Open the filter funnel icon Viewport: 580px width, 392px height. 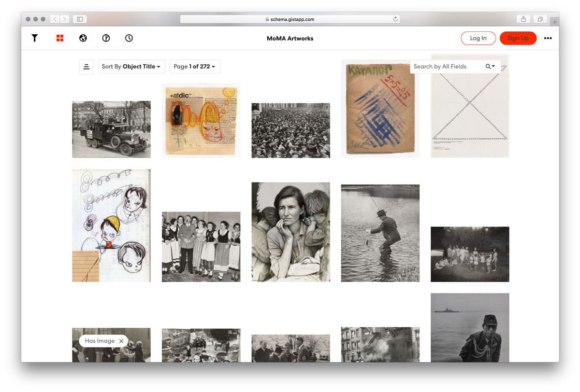[35, 38]
